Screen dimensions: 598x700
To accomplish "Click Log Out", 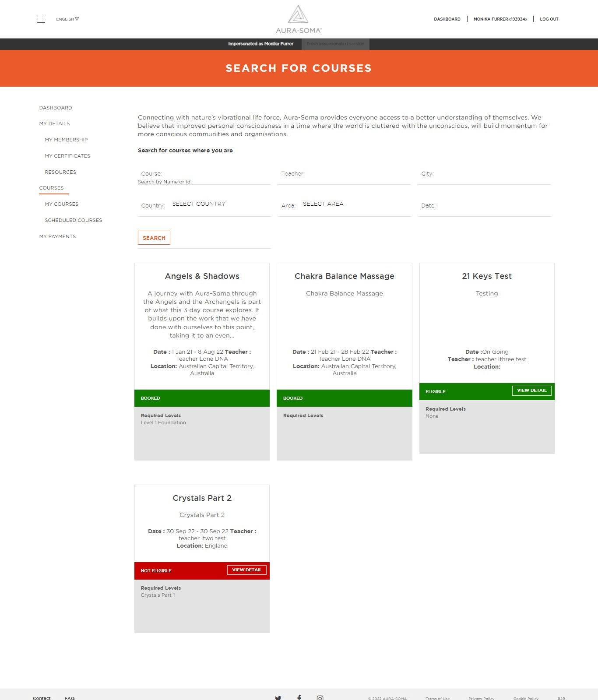I will tap(549, 19).
